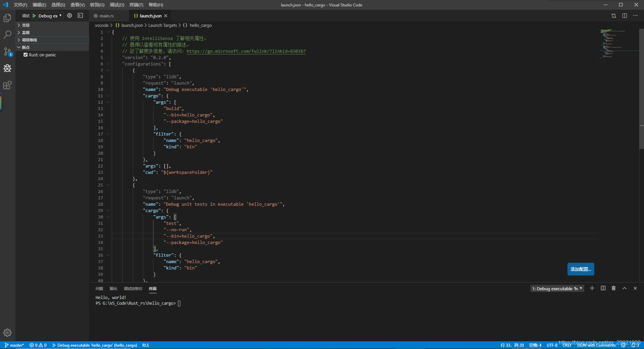The height and width of the screenshot is (349, 644).
Task: Close the terminal panel
Action: pos(635,288)
